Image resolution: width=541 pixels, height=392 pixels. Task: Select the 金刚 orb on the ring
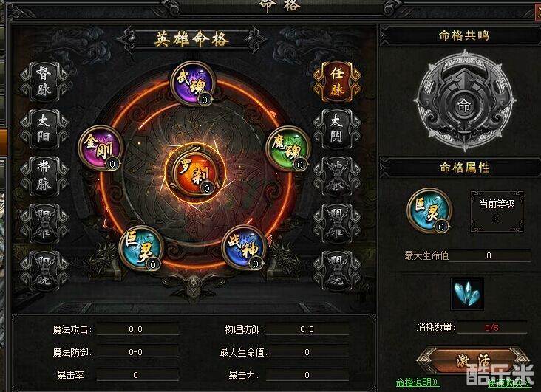[101, 148]
